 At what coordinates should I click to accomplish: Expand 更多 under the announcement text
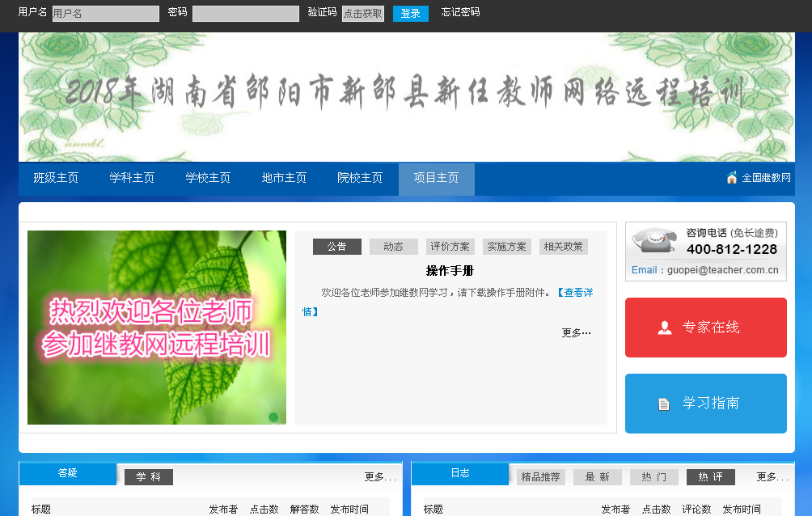point(576,332)
